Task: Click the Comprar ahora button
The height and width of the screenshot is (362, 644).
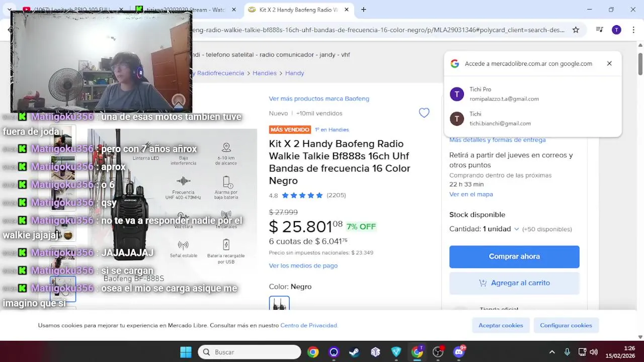Action: [x=514, y=256]
